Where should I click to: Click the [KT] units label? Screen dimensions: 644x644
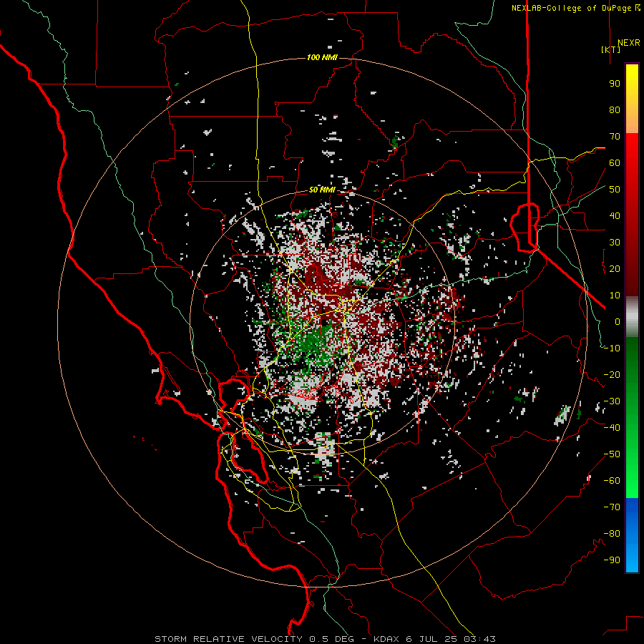tap(611, 49)
